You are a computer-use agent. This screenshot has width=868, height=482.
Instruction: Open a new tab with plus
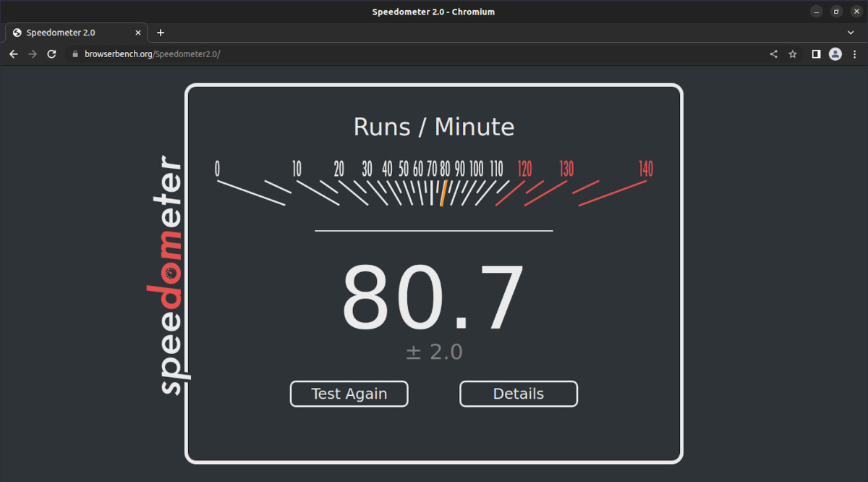[x=161, y=33]
